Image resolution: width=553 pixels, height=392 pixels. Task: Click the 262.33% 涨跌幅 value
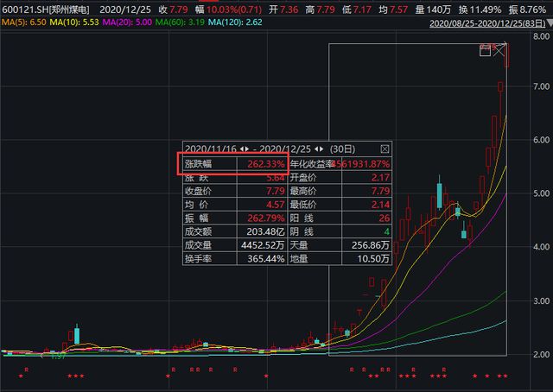(265, 164)
